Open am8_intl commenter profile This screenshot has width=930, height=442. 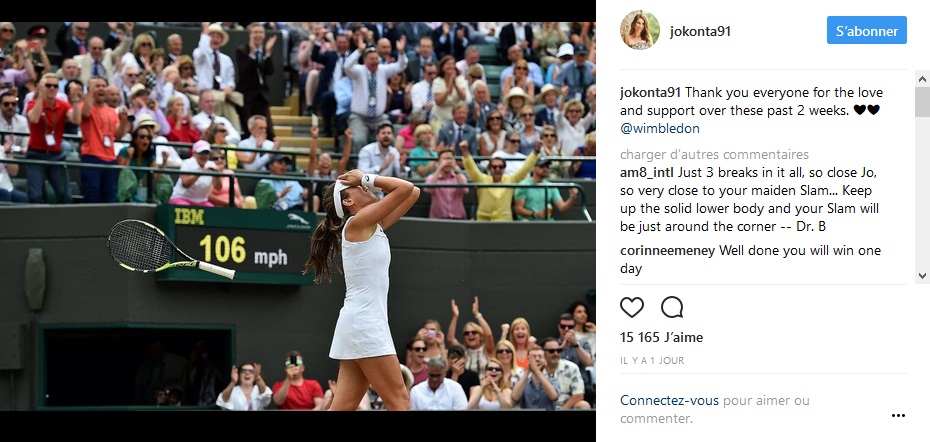(649, 173)
